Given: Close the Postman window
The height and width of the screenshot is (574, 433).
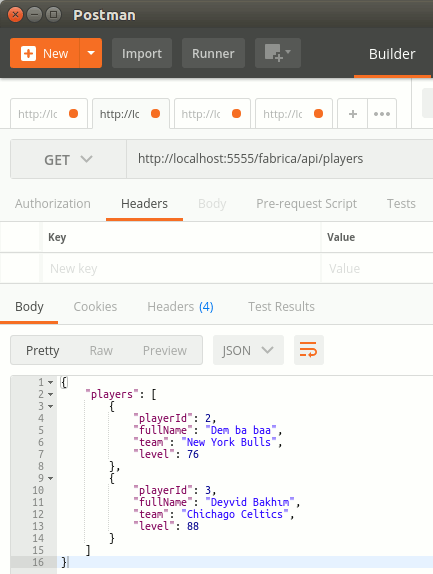Looking at the screenshot, I should coord(15,15).
